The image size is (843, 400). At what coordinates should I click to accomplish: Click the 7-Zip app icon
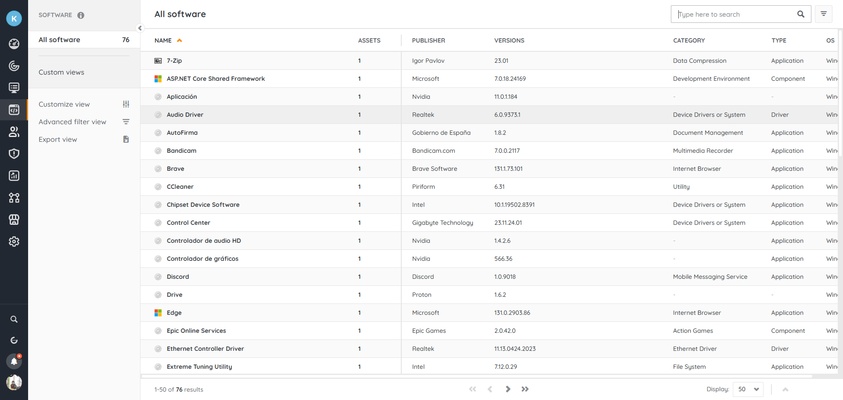[158, 61]
